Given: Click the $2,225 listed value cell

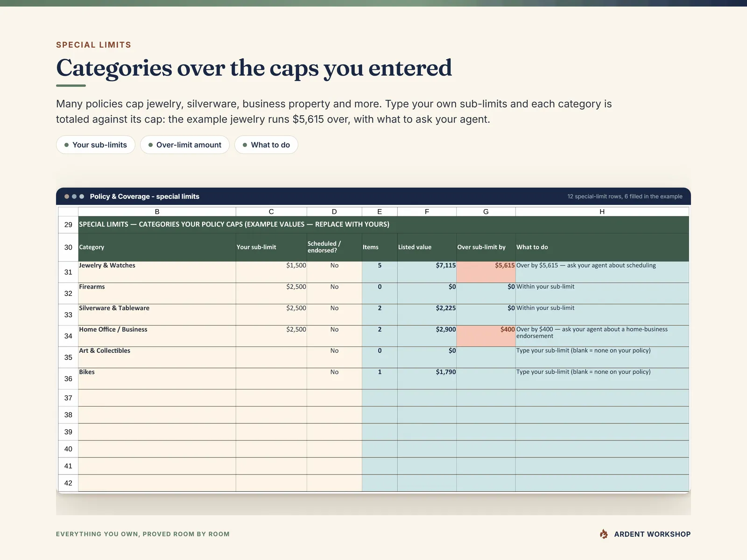Looking at the screenshot, I should coord(427,315).
